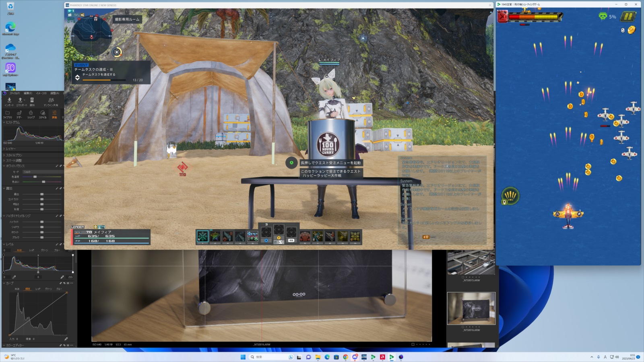Click the ハイライト slider handle
The image size is (644, 362).
[42, 222]
